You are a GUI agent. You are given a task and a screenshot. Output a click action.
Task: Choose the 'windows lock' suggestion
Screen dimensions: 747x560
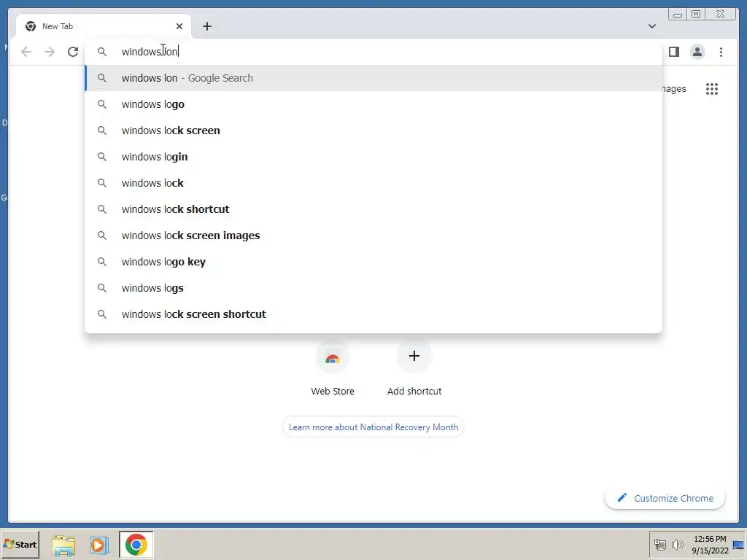click(x=373, y=183)
